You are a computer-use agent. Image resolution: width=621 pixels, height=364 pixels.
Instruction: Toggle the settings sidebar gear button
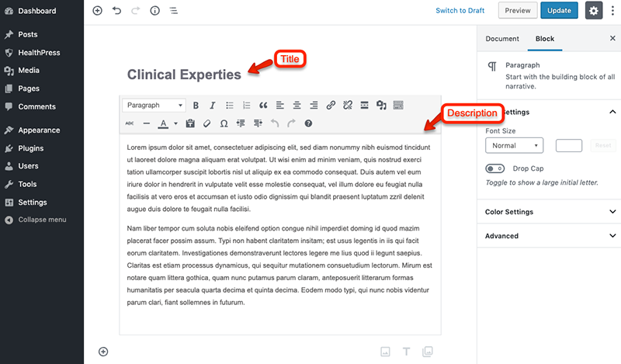click(x=594, y=11)
